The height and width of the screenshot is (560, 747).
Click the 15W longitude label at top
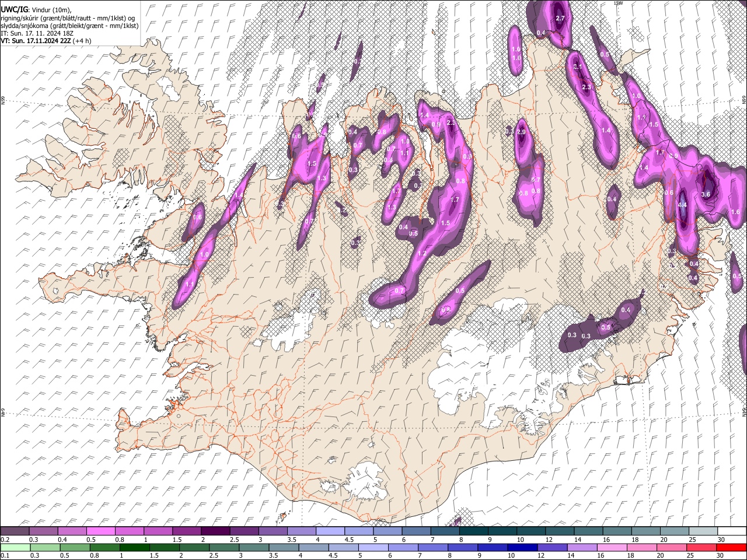[x=618, y=3]
